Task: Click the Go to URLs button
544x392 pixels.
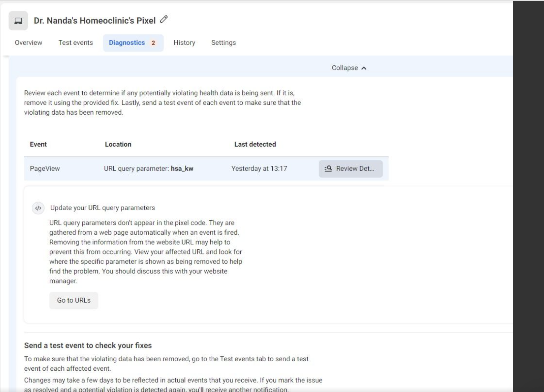Action: (x=74, y=300)
